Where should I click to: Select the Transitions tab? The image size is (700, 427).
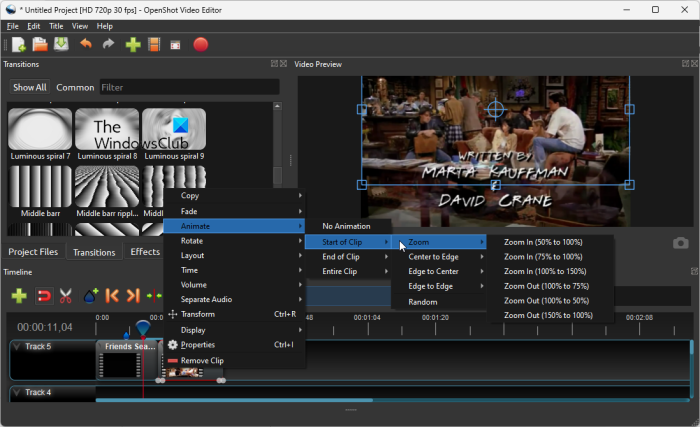coord(94,252)
